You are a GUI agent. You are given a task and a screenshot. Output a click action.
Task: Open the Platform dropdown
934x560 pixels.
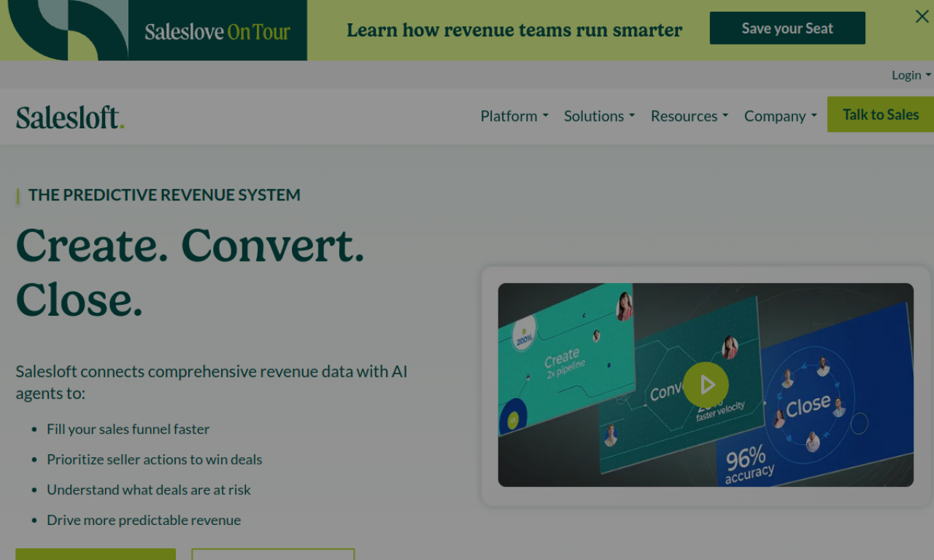pyautogui.click(x=514, y=116)
